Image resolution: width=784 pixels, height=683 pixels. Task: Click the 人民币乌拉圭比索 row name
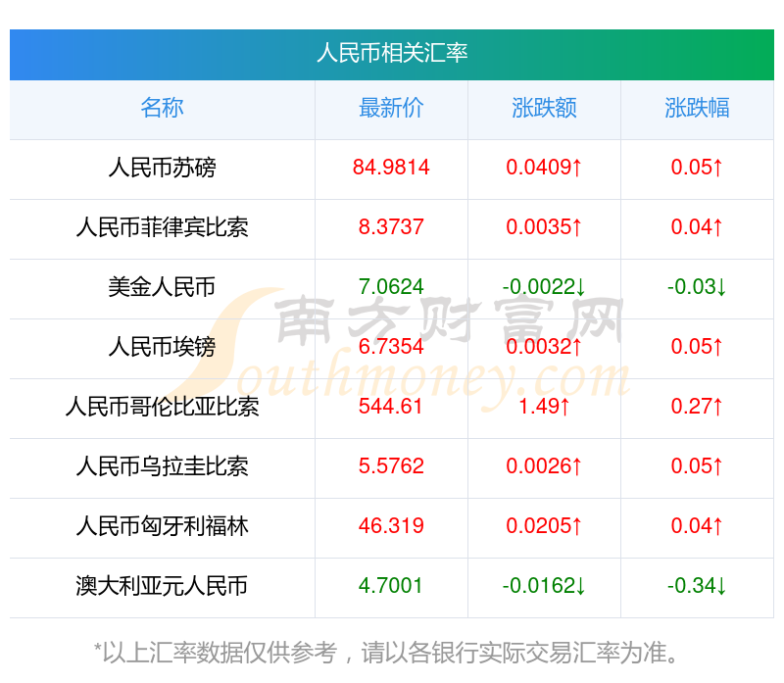coord(162,466)
